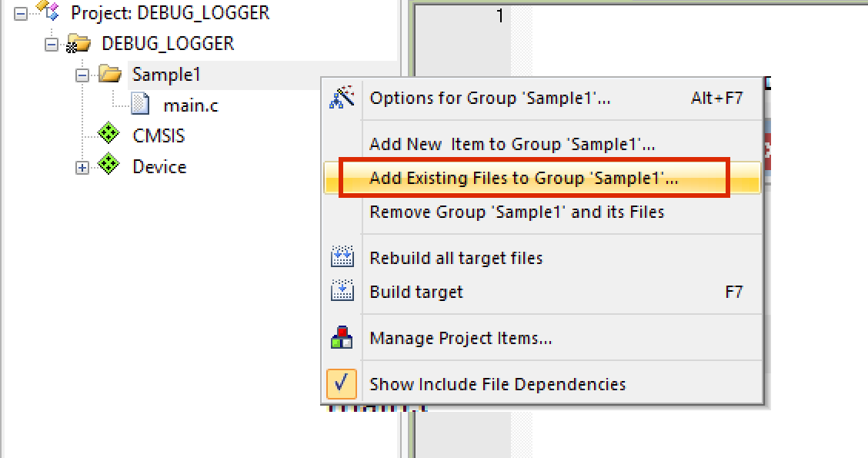Select the CMSIS tree item label
This screenshot has width=868, height=458.
159,135
